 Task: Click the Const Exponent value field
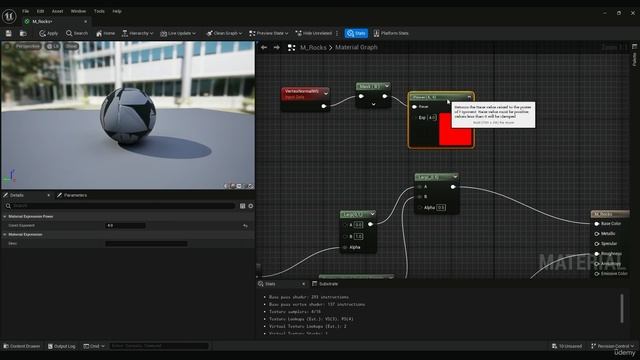click(x=125, y=225)
